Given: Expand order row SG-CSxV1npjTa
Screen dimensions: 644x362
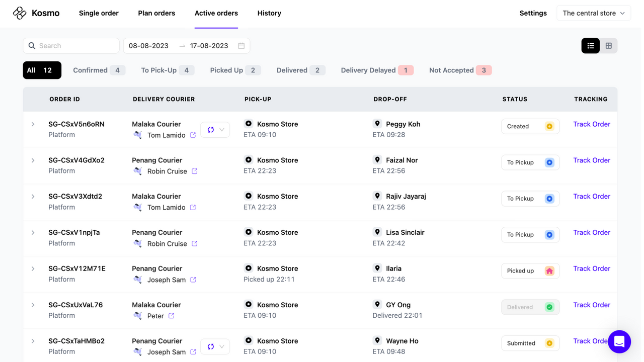Looking at the screenshot, I should pos(33,233).
